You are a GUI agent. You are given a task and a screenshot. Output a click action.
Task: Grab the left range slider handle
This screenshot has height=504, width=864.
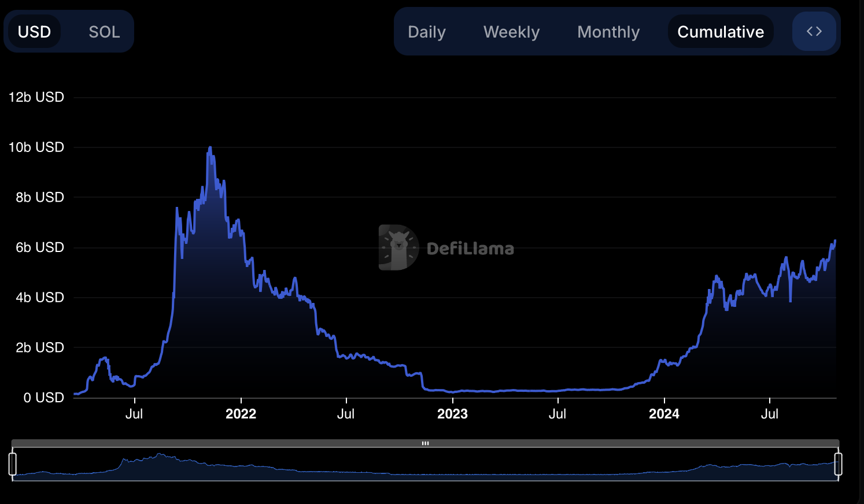coord(13,464)
